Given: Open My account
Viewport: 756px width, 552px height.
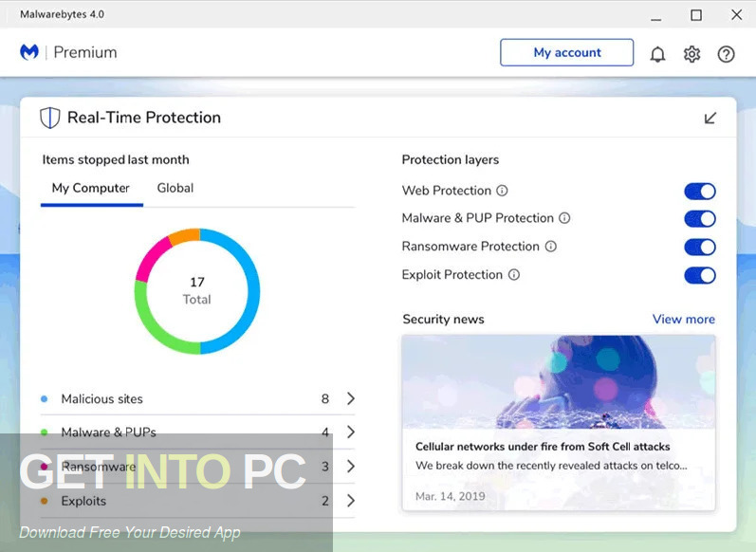Looking at the screenshot, I should pyautogui.click(x=567, y=52).
